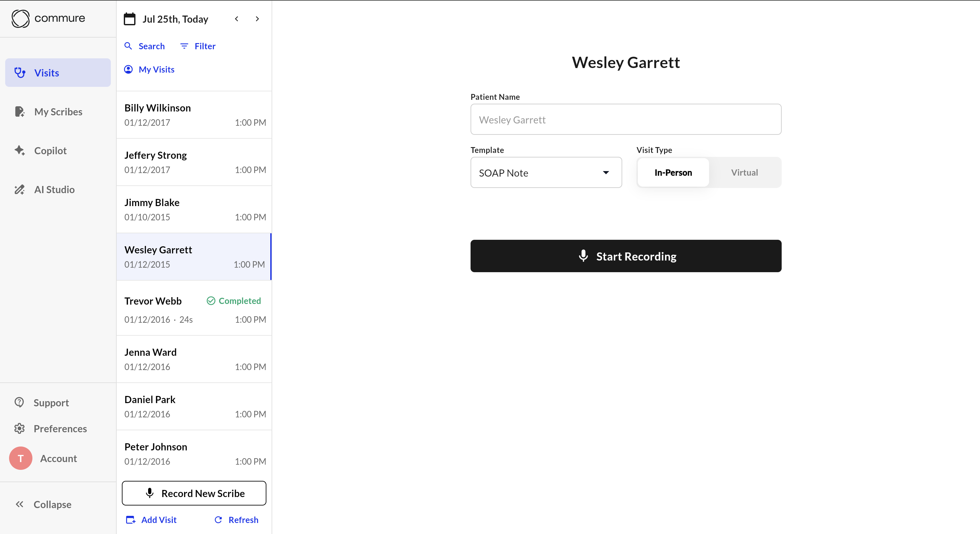980x534 pixels.
Task: Advance to next day with right chevron
Action: point(257,19)
